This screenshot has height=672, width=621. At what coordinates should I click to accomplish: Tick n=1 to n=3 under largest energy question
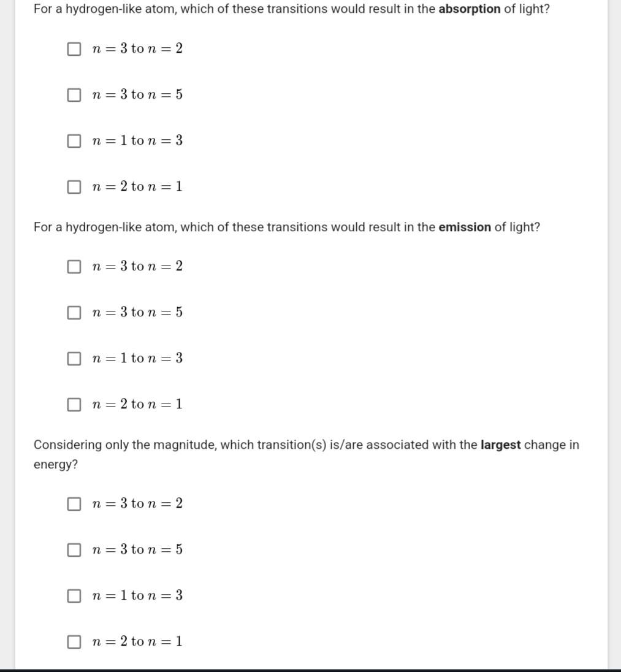pyautogui.click(x=74, y=596)
